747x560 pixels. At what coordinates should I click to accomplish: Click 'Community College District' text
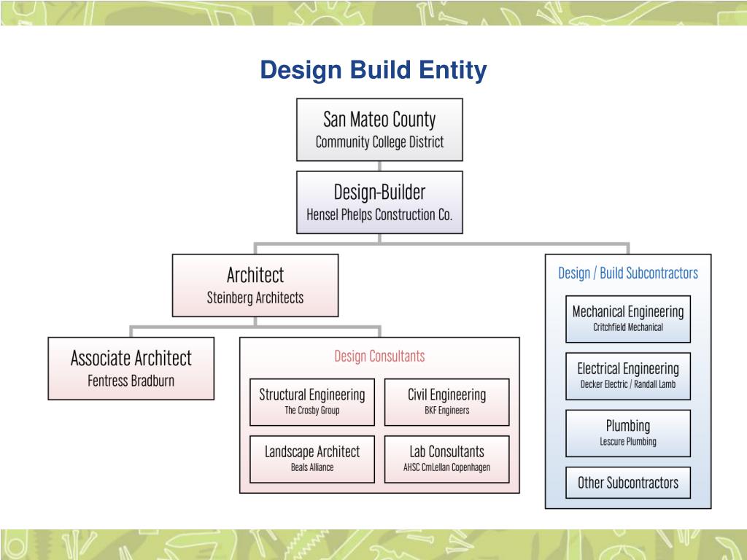(x=379, y=142)
